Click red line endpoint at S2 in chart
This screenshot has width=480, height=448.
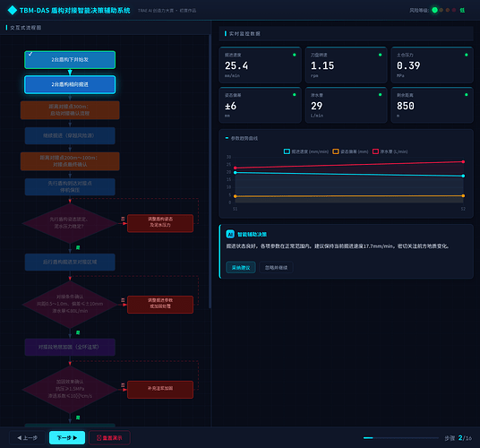(463, 161)
